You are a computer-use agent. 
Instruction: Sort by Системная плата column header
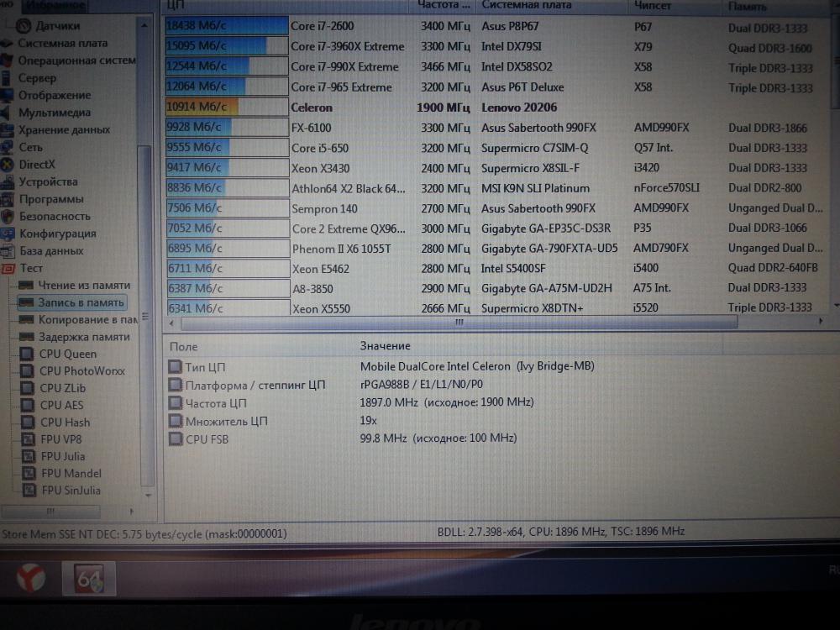point(552,5)
